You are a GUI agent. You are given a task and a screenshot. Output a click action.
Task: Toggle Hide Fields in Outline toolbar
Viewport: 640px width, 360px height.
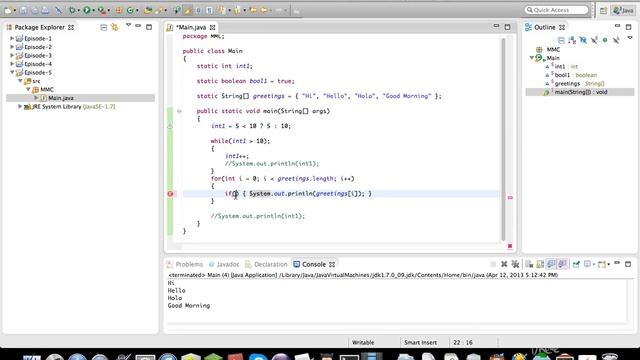coord(583,40)
